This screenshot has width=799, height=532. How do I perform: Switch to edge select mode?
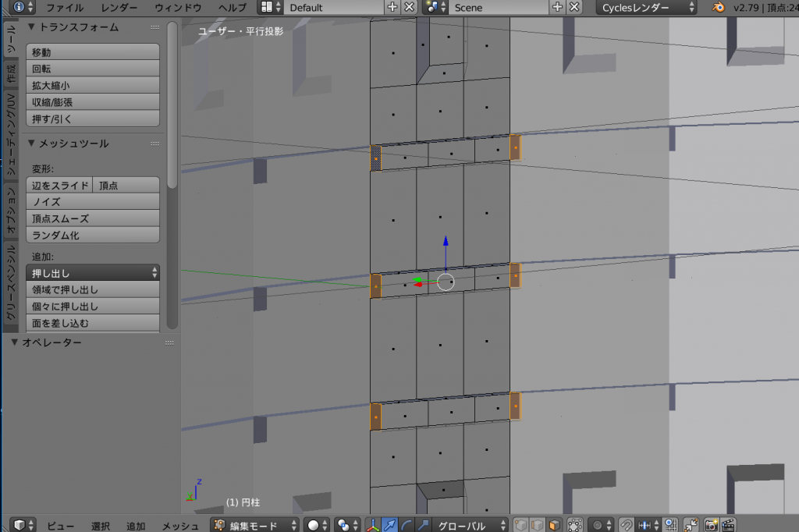(538, 525)
